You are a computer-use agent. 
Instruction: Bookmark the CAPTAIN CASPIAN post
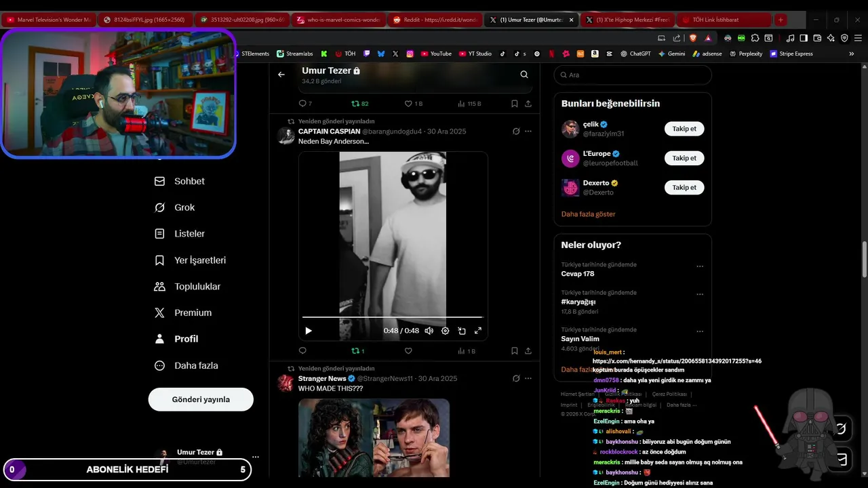pyautogui.click(x=515, y=351)
